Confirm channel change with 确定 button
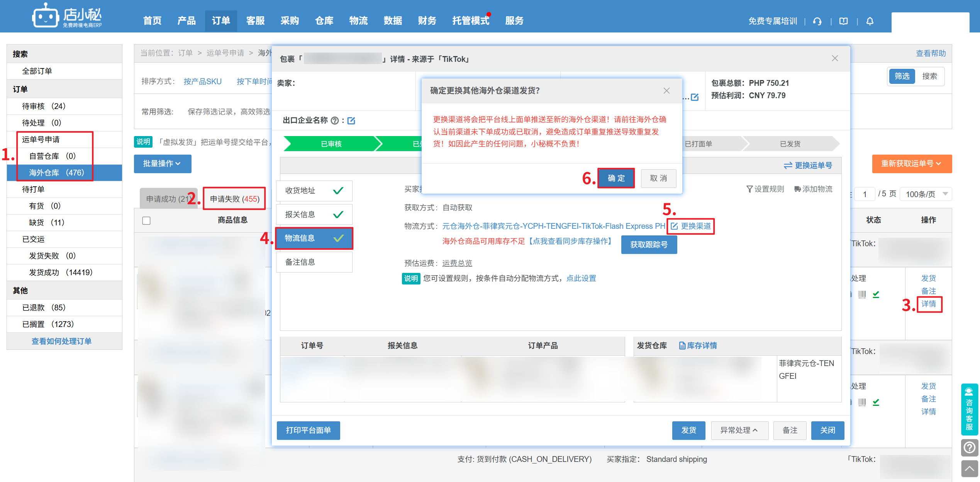Screen dimensions: 980x482 tap(616, 178)
